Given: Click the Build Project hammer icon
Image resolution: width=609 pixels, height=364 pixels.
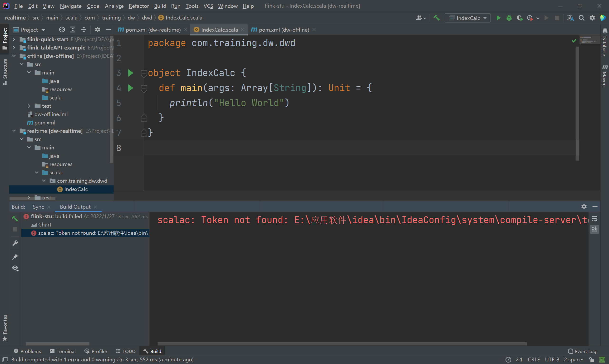Looking at the screenshot, I should [437, 18].
